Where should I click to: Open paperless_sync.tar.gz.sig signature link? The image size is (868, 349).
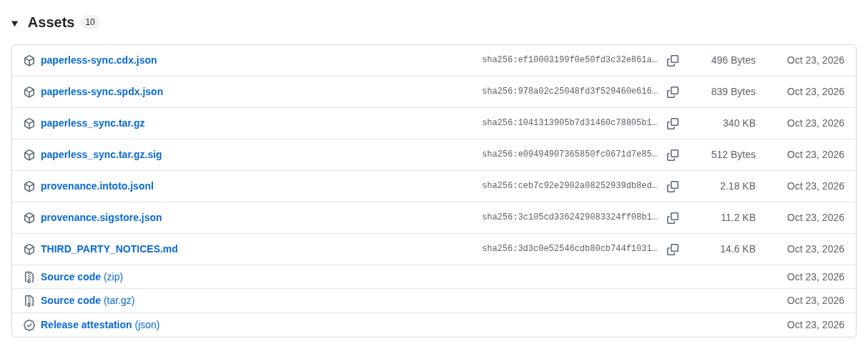[x=101, y=154]
